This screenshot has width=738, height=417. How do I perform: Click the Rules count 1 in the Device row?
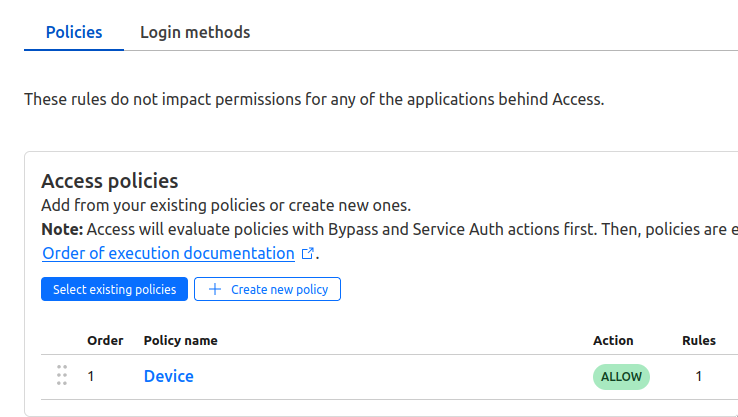pos(699,376)
